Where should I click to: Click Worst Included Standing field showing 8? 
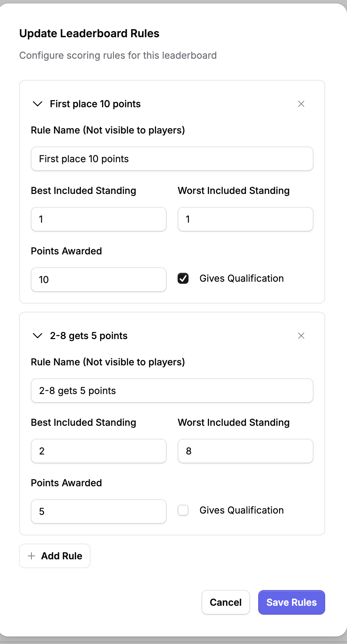point(245,451)
